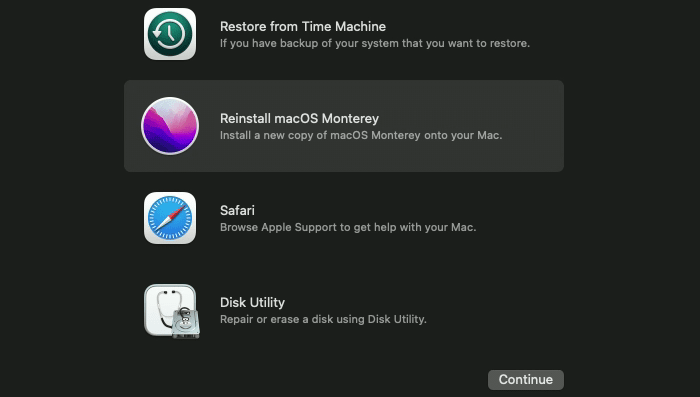Pick the "Disk Utility" option title
This screenshot has height=397, width=700.
(x=252, y=302)
